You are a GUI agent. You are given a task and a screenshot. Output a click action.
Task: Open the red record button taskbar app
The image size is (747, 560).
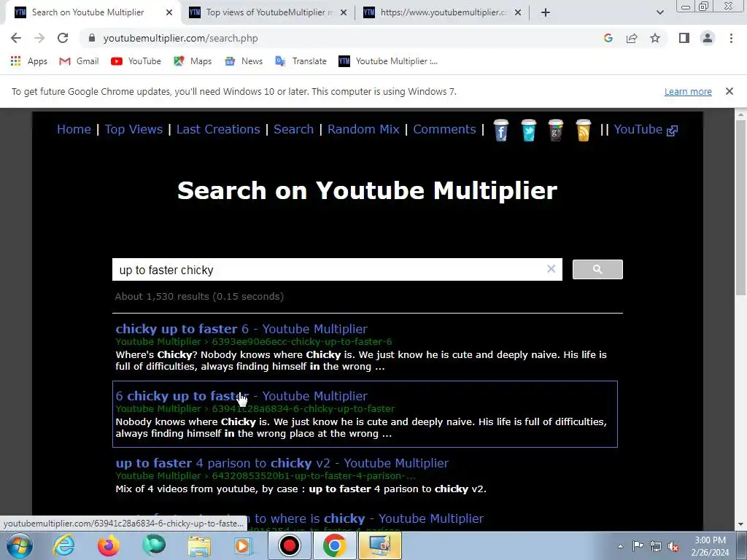coord(289,545)
